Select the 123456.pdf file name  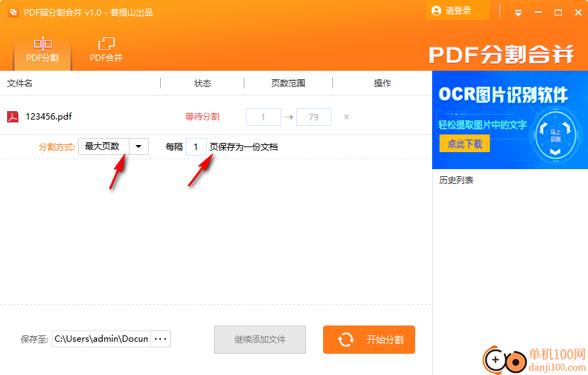click(49, 117)
